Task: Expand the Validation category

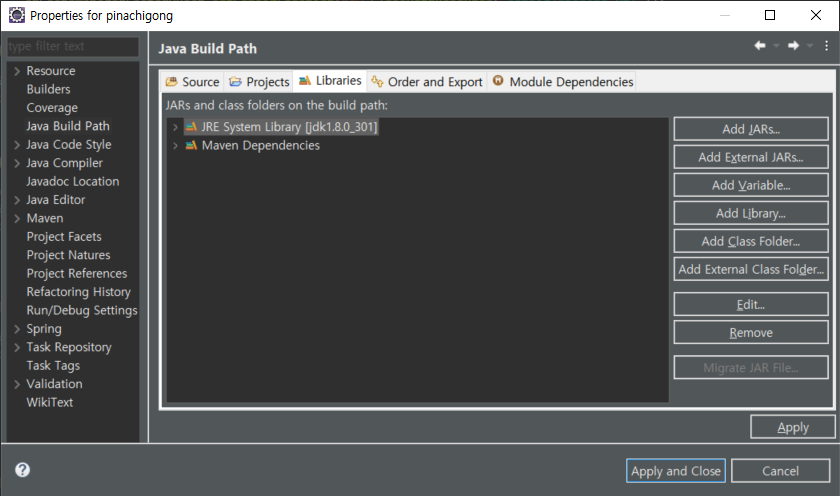Action: coord(17,384)
